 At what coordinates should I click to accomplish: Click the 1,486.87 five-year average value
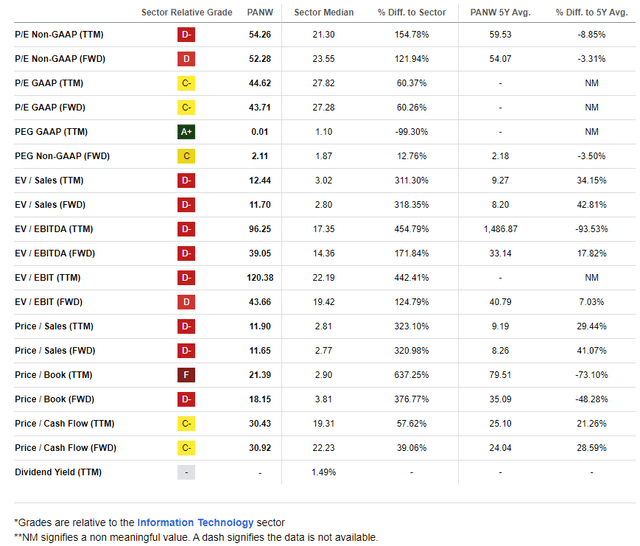(x=500, y=229)
